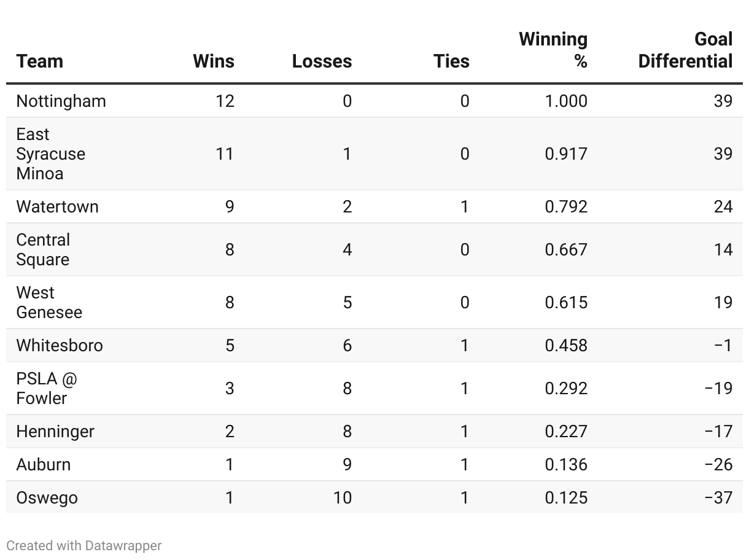This screenshot has width=749, height=560.
Task: Select the Central Square team cell
Action: (43, 249)
